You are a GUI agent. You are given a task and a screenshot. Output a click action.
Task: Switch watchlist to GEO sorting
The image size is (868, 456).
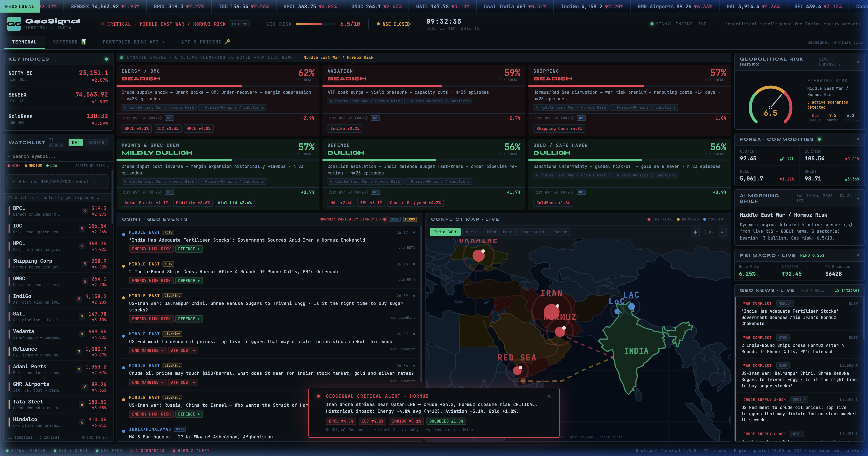pos(76,143)
